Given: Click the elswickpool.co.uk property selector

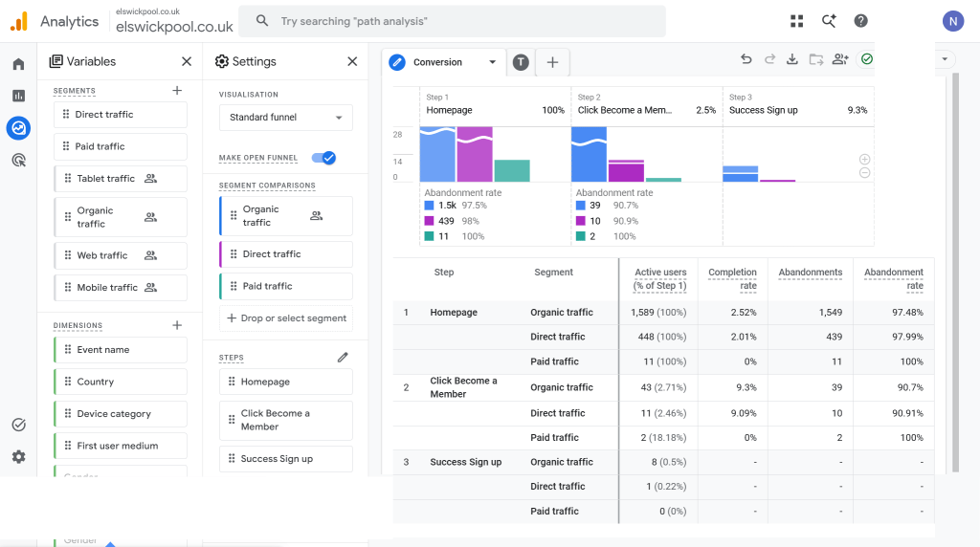Looking at the screenshot, I should point(174,21).
